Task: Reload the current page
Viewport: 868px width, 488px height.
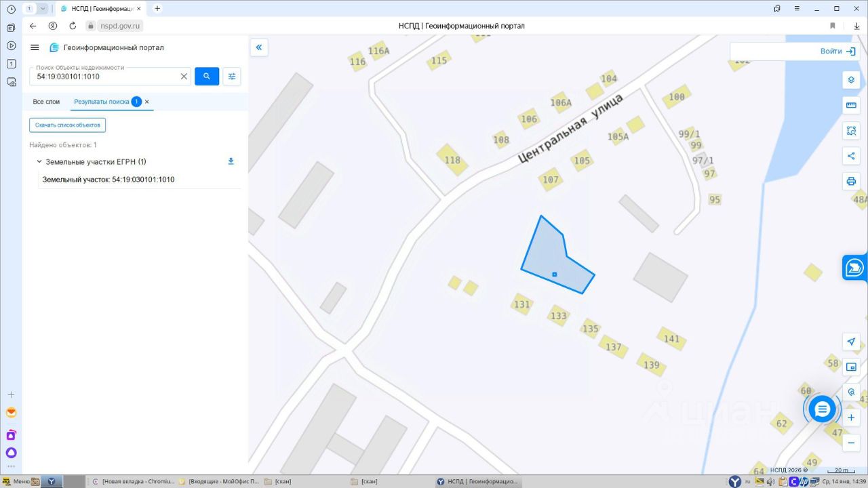Action: click(x=73, y=26)
